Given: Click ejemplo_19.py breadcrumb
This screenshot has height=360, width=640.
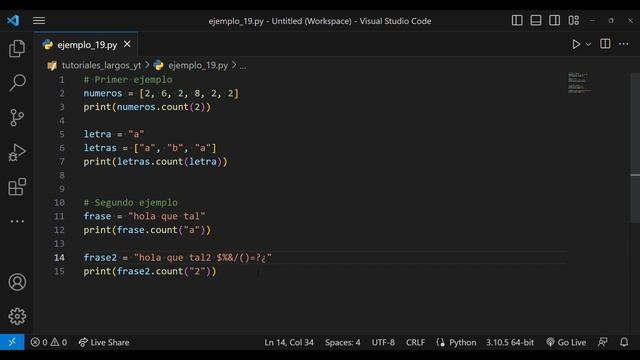Looking at the screenshot, I should [198, 65].
